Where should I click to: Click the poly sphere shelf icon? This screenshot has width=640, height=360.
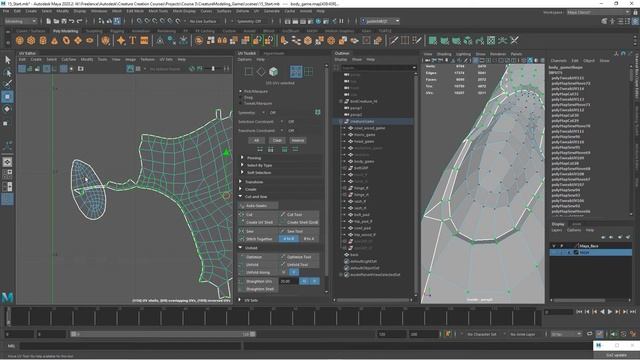click(20, 40)
